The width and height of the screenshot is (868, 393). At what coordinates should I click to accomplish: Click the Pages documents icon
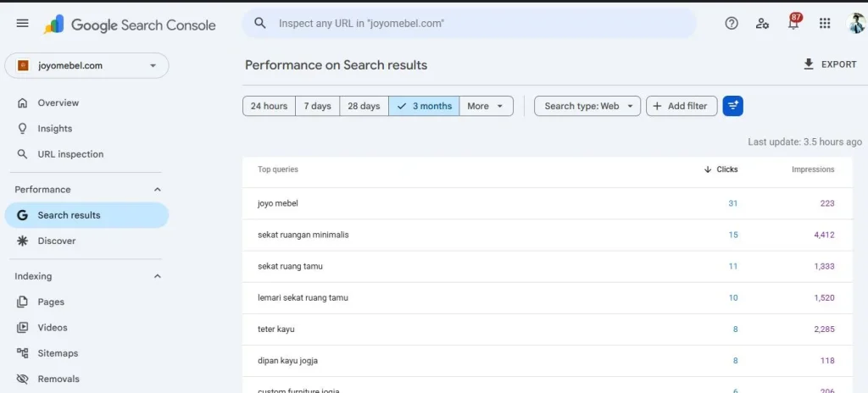click(x=22, y=302)
